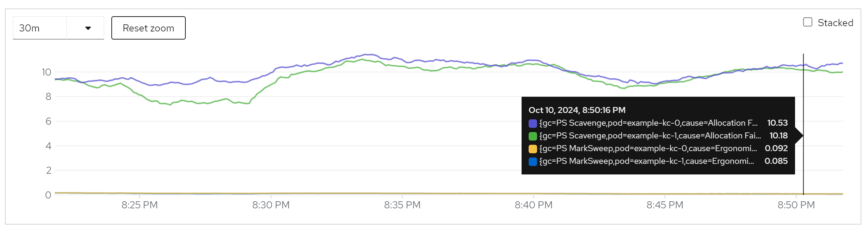The width and height of the screenshot is (868, 232).
Task: Select the 8:45 PM tick label
Action: click(665, 205)
